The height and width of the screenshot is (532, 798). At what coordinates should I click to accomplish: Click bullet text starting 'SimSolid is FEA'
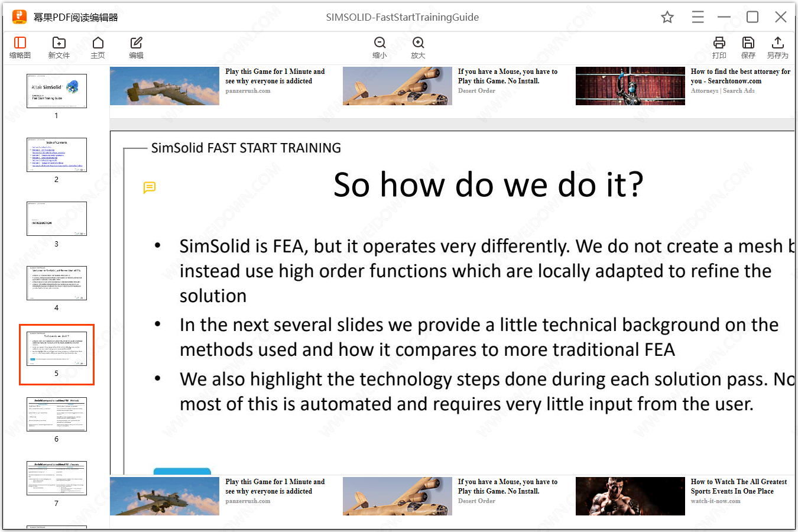[487, 271]
